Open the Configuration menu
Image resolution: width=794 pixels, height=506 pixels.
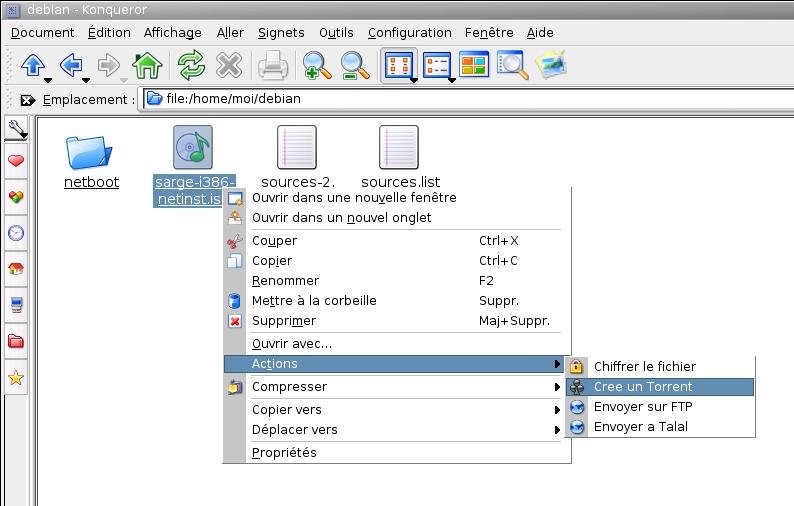[x=410, y=33]
